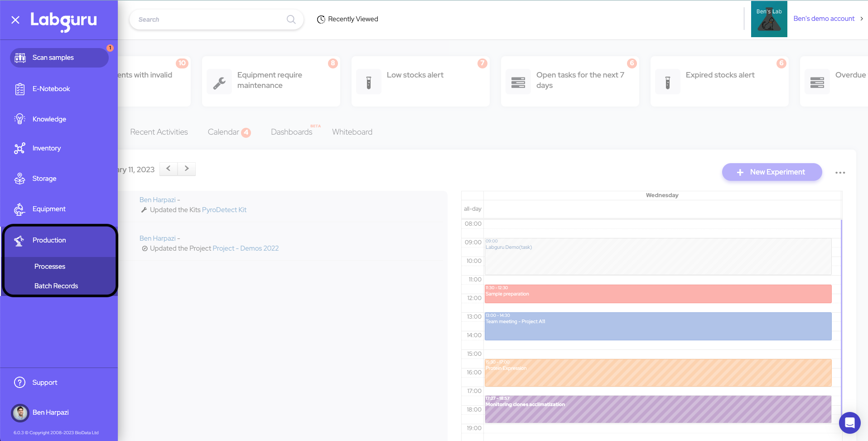
Task: Open the PyroDetect Kit link
Action: [x=224, y=210]
